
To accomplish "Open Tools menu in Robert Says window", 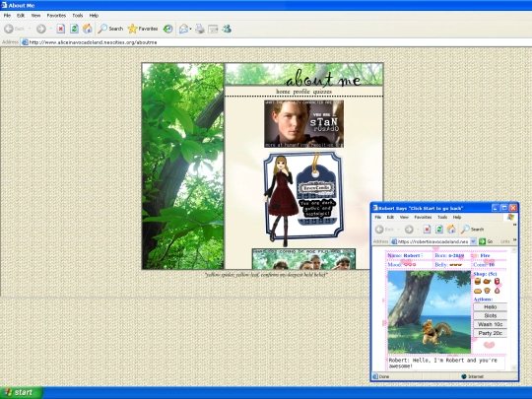I will [x=442, y=217].
